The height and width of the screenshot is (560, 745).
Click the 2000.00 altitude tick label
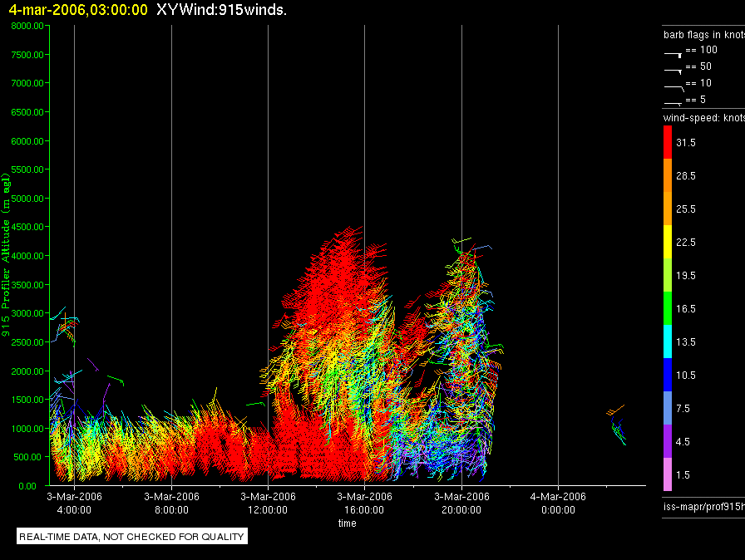pos(27,371)
